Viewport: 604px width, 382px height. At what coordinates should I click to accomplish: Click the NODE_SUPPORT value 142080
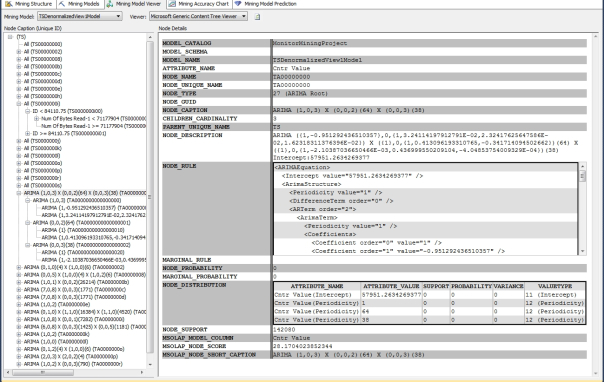284,330
